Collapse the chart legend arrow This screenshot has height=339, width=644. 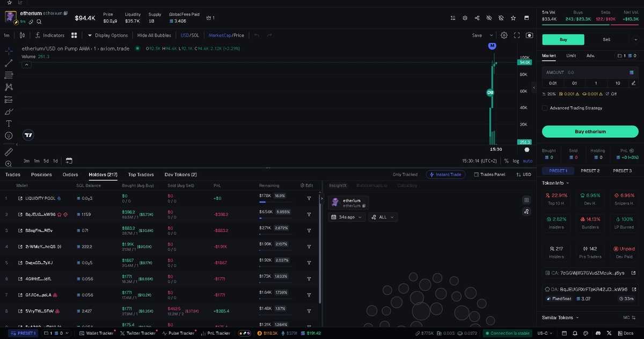26,65
